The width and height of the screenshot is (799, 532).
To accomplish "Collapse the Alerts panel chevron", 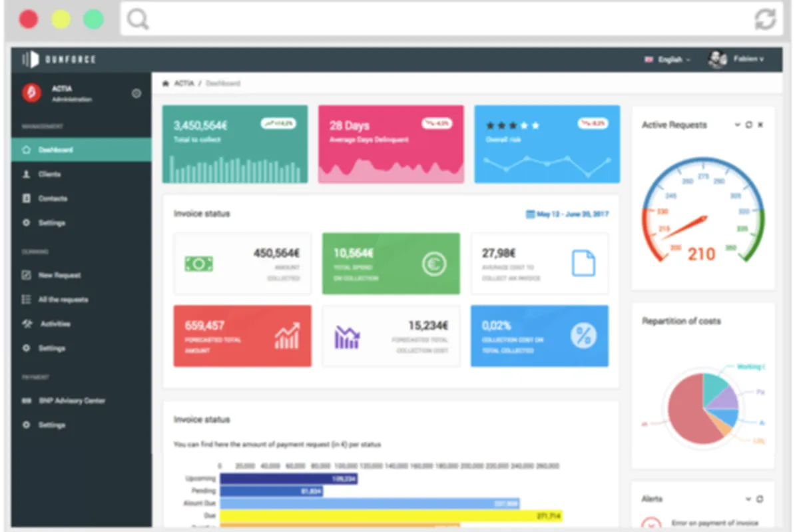I will pyautogui.click(x=748, y=499).
